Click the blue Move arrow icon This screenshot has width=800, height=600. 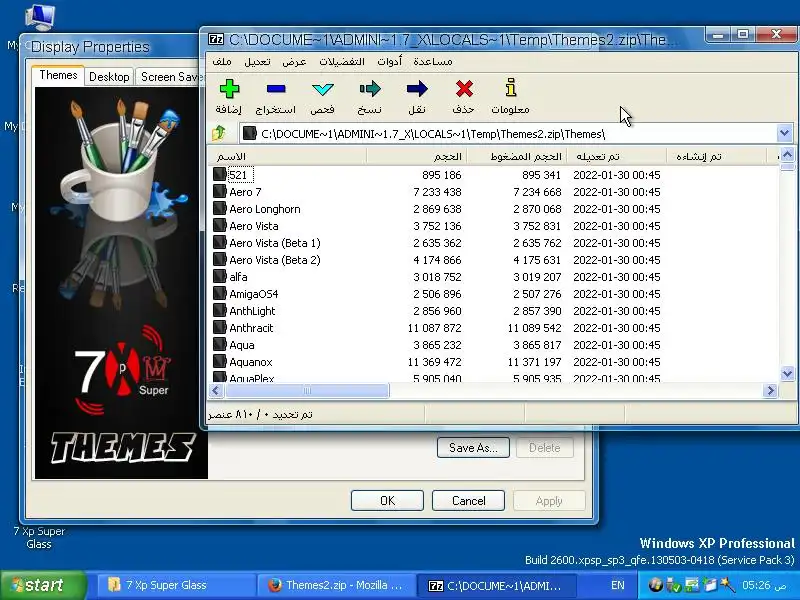coord(417,89)
